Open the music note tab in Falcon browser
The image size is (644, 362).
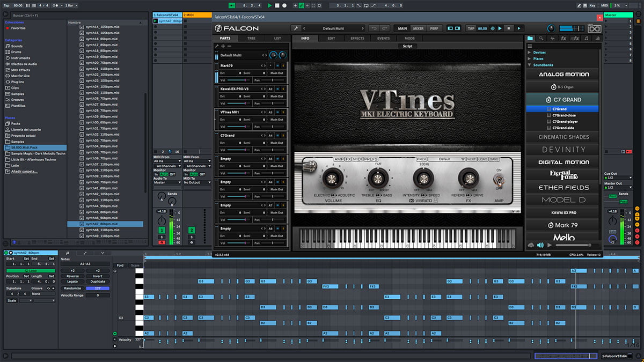586,38
